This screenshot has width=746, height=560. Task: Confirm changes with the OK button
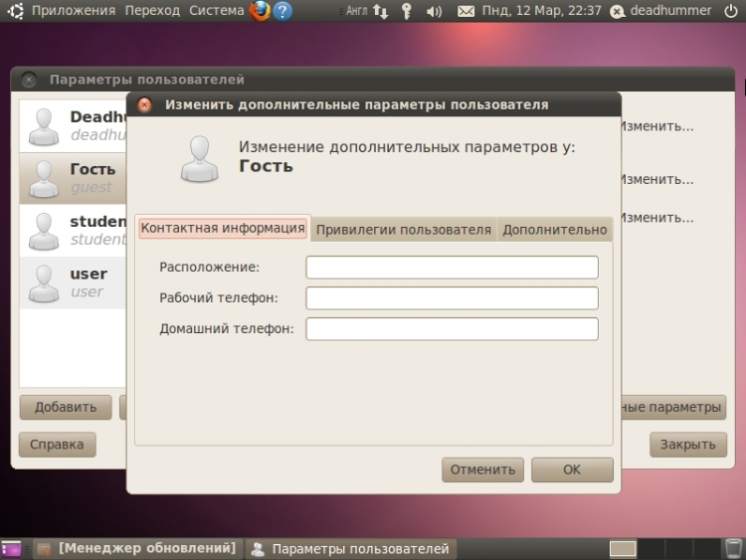[x=572, y=469]
